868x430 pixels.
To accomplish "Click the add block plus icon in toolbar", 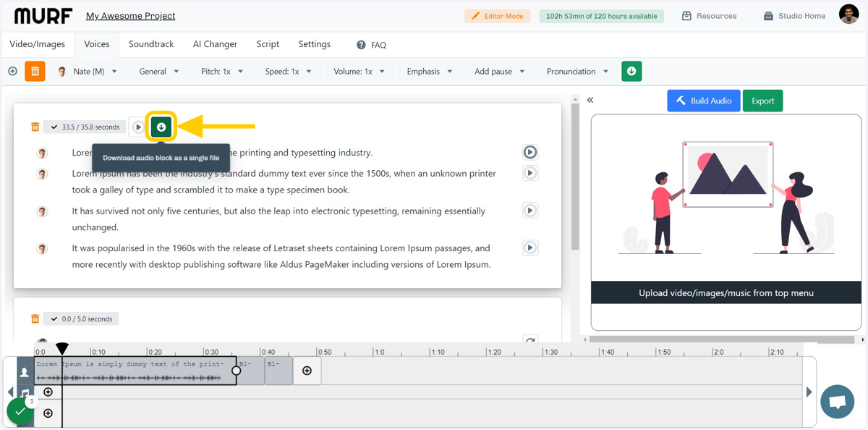I will pyautogui.click(x=12, y=72).
